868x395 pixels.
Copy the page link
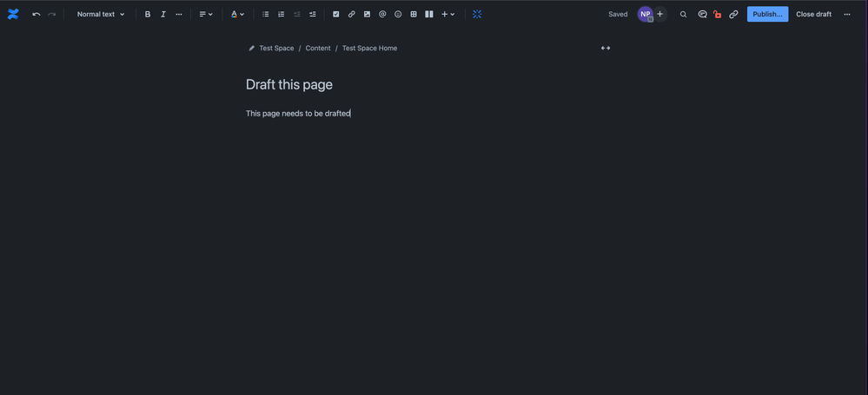coord(733,15)
